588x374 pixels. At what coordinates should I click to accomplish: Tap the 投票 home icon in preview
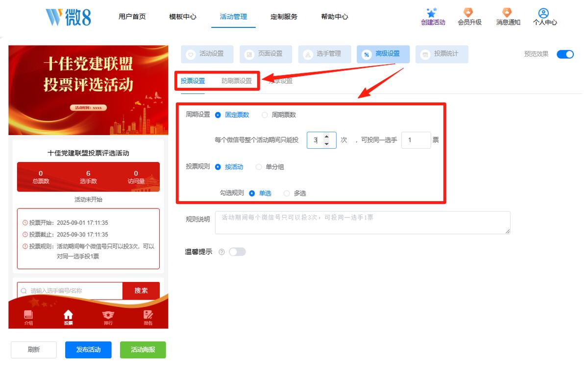68,315
